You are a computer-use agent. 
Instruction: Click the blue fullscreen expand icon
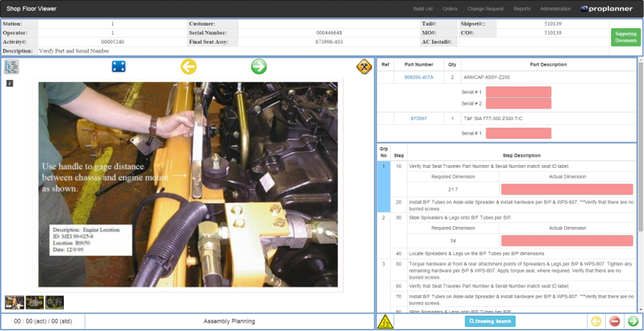(x=119, y=67)
